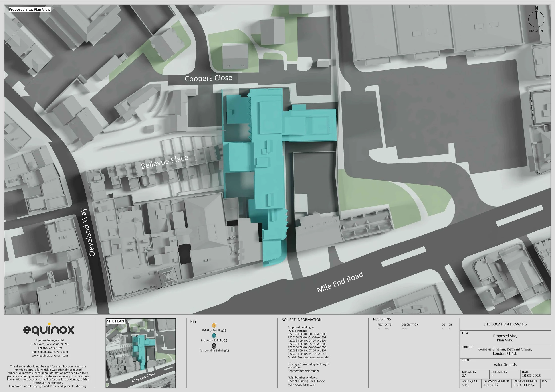Viewport: 555px width, 392px height.
Task: Click the teal proposed building on map
Action: pos(268,169)
